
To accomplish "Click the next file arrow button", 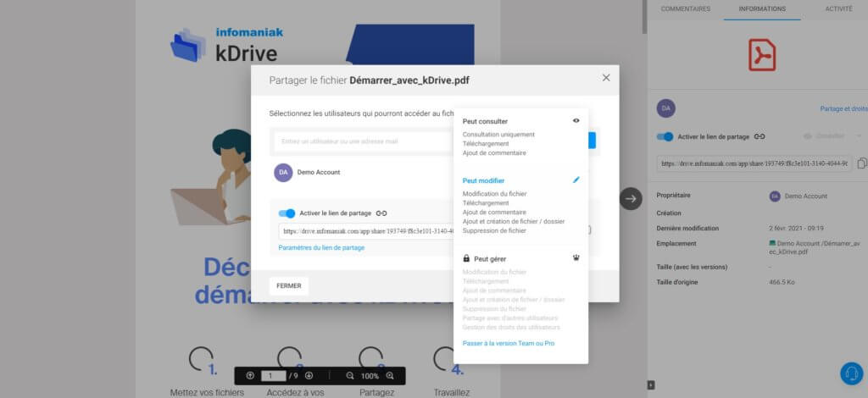I will point(631,198).
